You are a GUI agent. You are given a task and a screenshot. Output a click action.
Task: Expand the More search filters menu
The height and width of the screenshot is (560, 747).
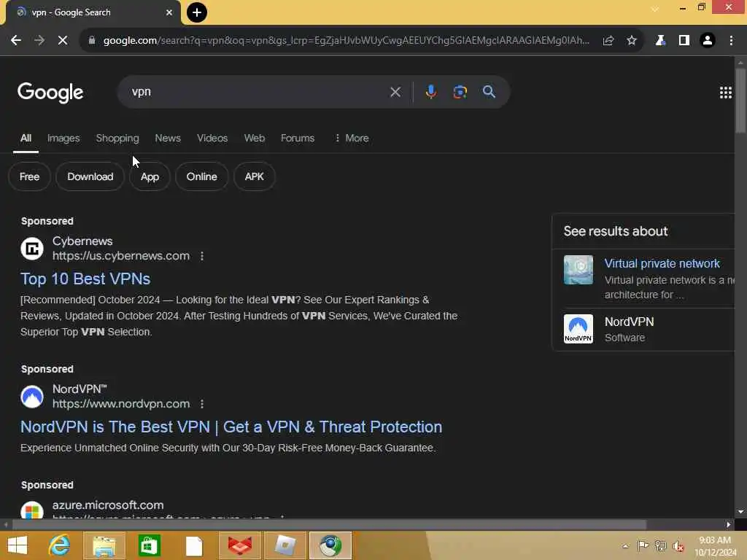[352, 138]
